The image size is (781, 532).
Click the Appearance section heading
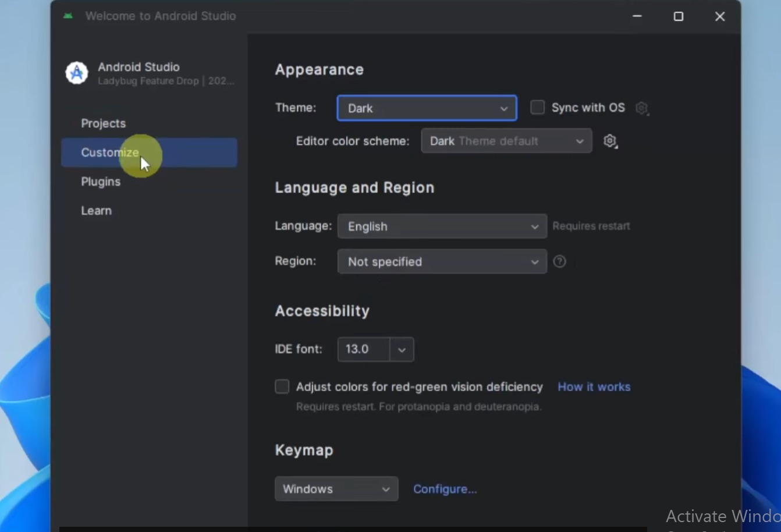click(319, 70)
